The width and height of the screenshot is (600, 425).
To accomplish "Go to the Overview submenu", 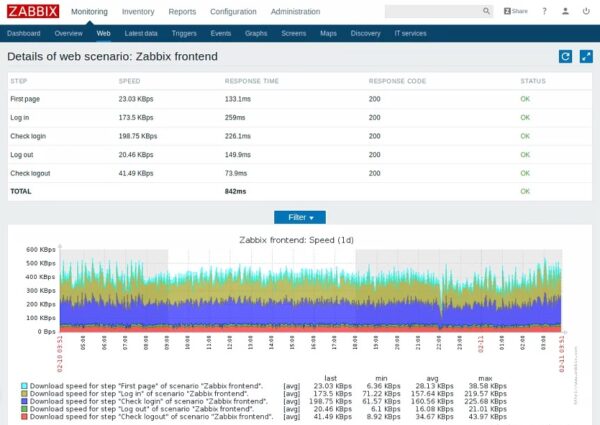I will click(x=68, y=33).
